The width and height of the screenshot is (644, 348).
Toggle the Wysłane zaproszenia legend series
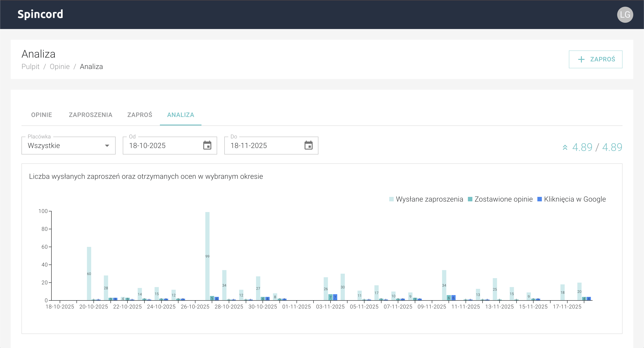click(x=429, y=199)
